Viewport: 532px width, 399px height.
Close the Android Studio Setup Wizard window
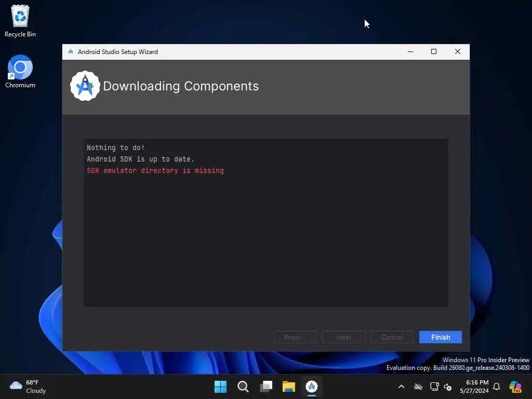[x=458, y=51]
